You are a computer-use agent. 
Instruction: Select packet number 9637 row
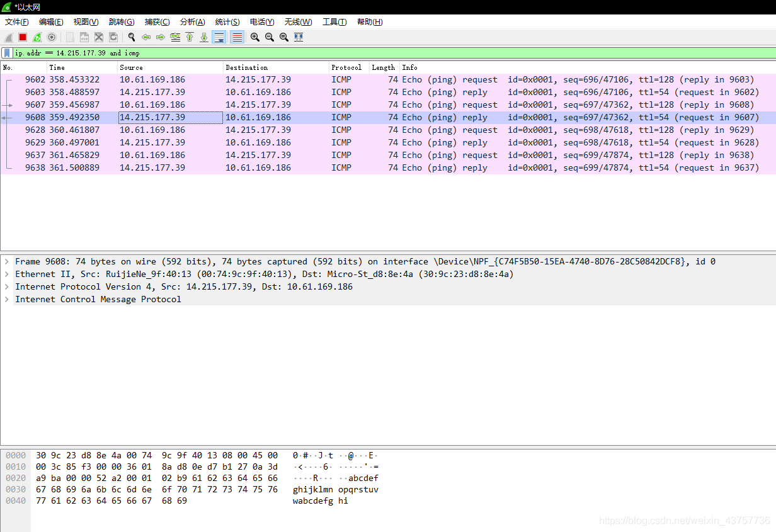(x=388, y=155)
